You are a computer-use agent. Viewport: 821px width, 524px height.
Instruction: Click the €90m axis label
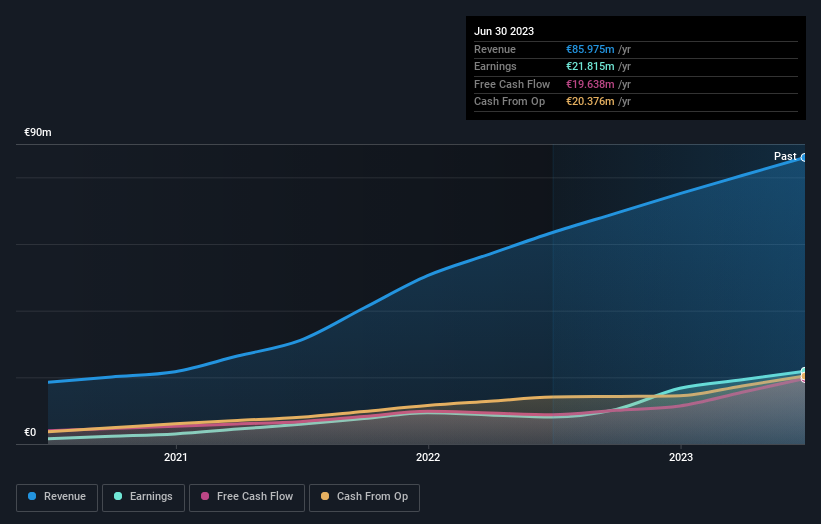38,132
